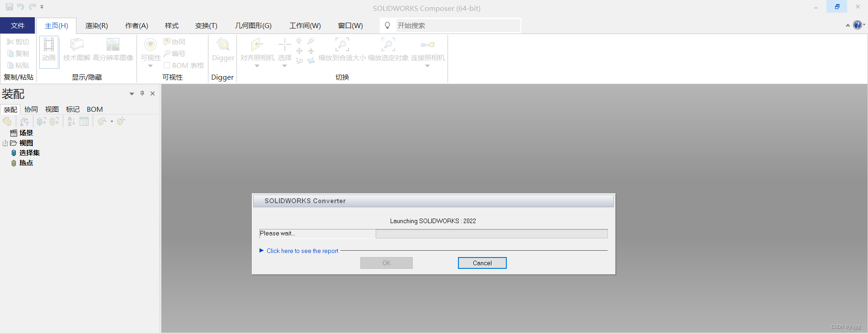Click the table columns icon in the assembly toolbar

coord(84,121)
